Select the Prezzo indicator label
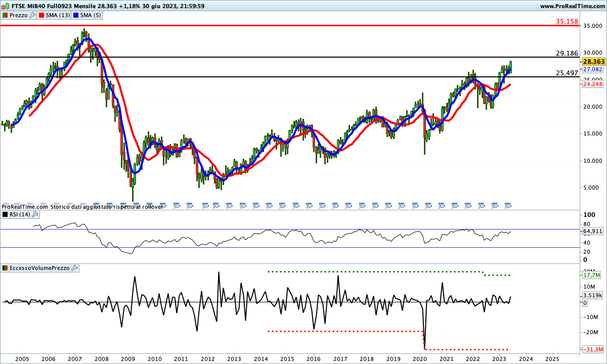This screenshot has width=607, height=364. click(x=19, y=15)
